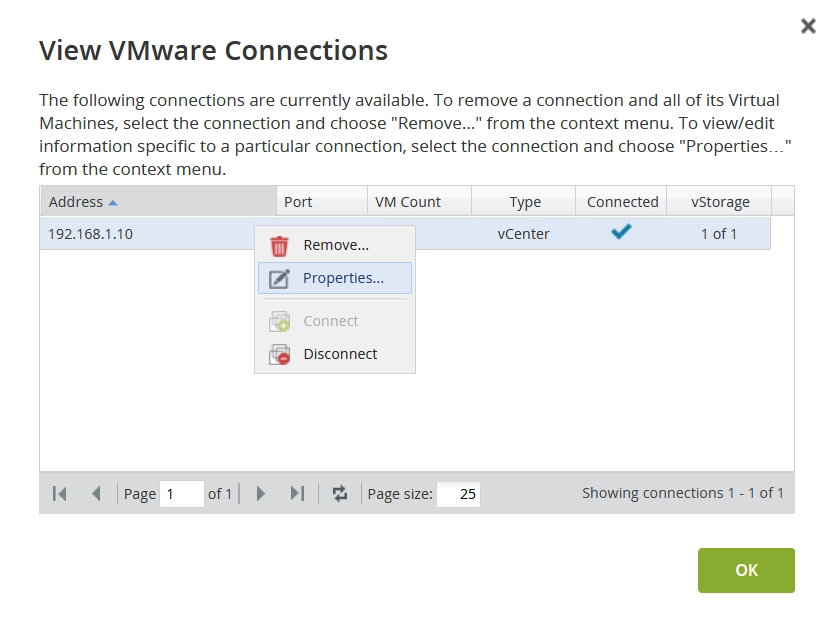Click the Disconnect icon with red minus
This screenshot has height=625, width=835.
pyautogui.click(x=279, y=355)
